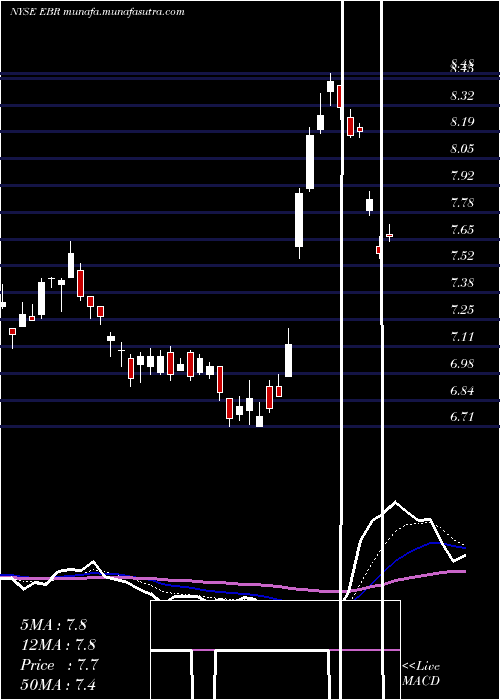500x700 pixels.
Task: Click the <<Live MACD label
Action: tap(421, 673)
